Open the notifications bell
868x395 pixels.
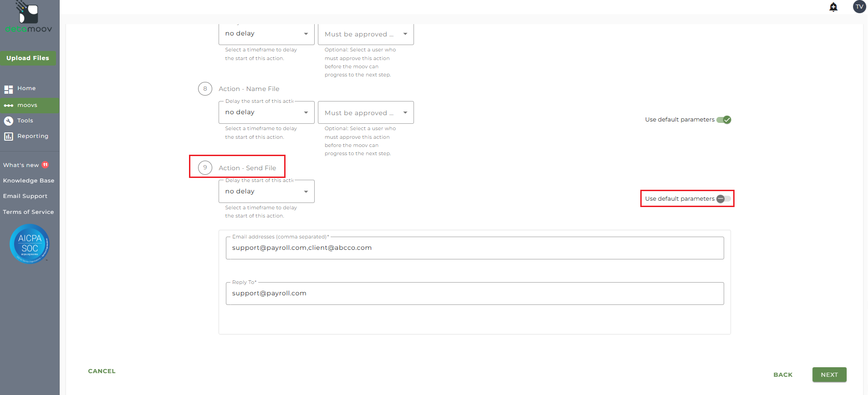(x=833, y=7)
